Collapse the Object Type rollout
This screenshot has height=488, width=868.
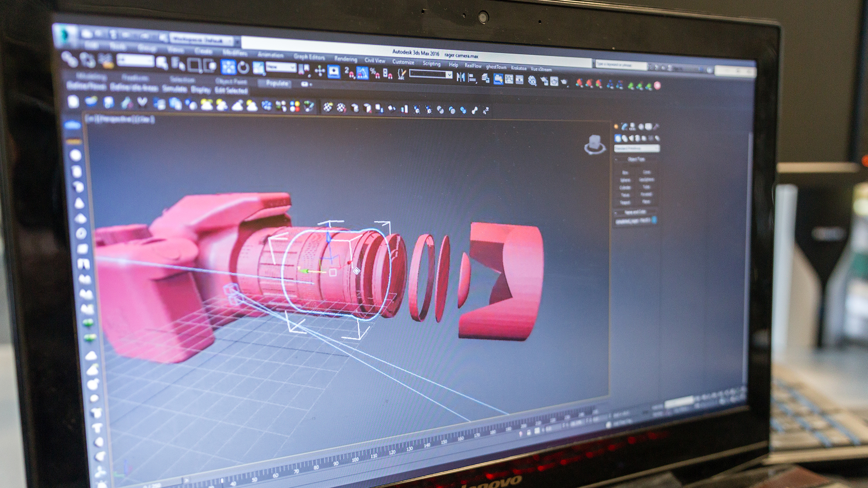tap(636, 160)
